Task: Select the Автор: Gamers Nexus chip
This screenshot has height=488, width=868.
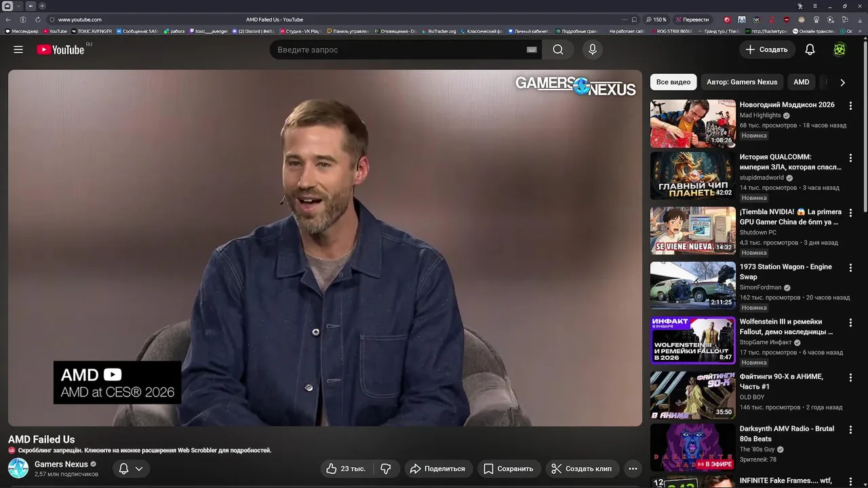Action: pos(742,82)
